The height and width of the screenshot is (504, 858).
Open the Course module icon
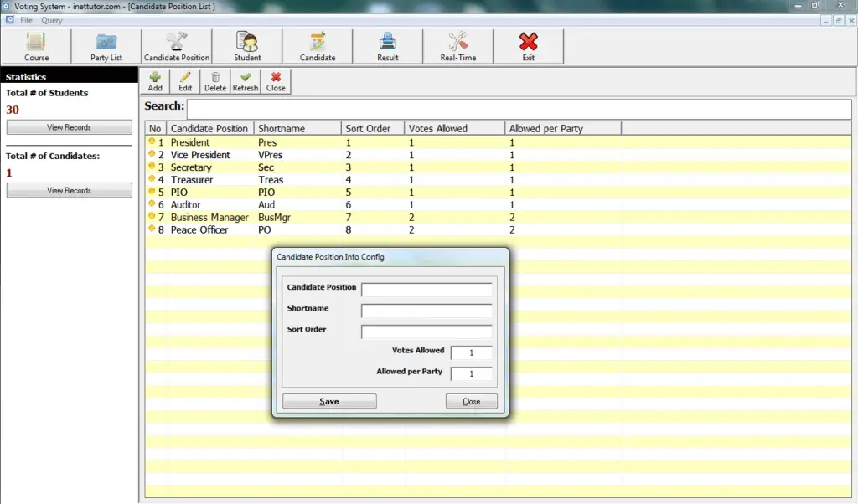pyautogui.click(x=36, y=46)
